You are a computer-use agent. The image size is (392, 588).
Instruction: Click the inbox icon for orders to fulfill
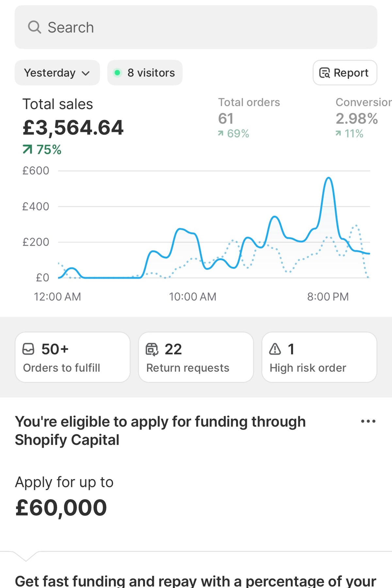[28, 349]
